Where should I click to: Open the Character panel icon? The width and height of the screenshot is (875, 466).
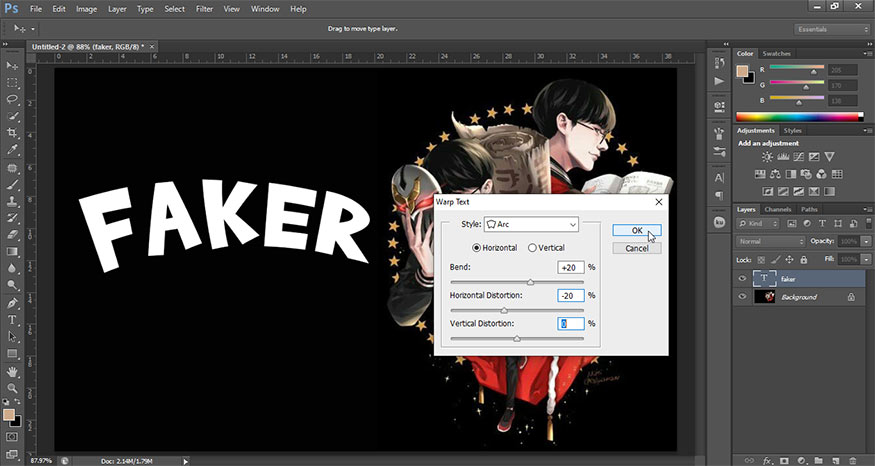pos(719,177)
